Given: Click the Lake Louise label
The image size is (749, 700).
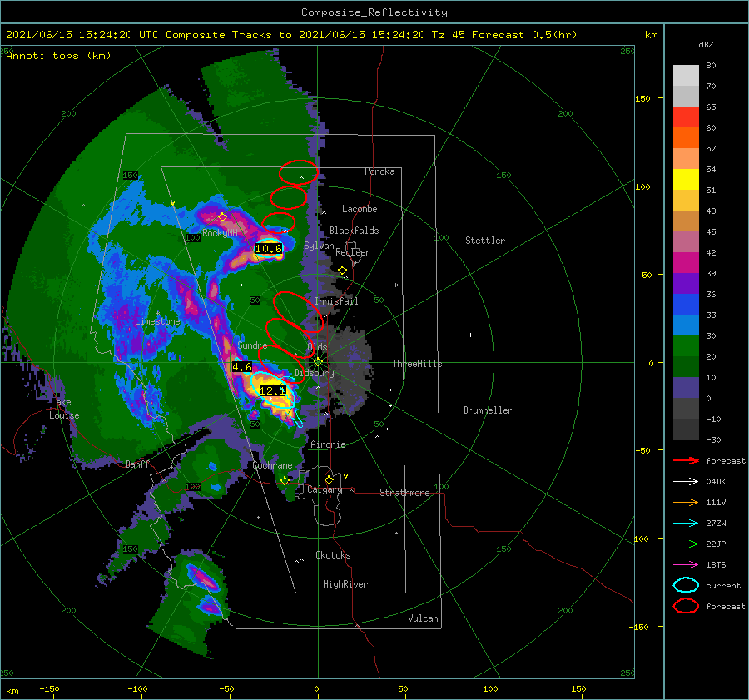Looking at the screenshot, I should point(64,409).
